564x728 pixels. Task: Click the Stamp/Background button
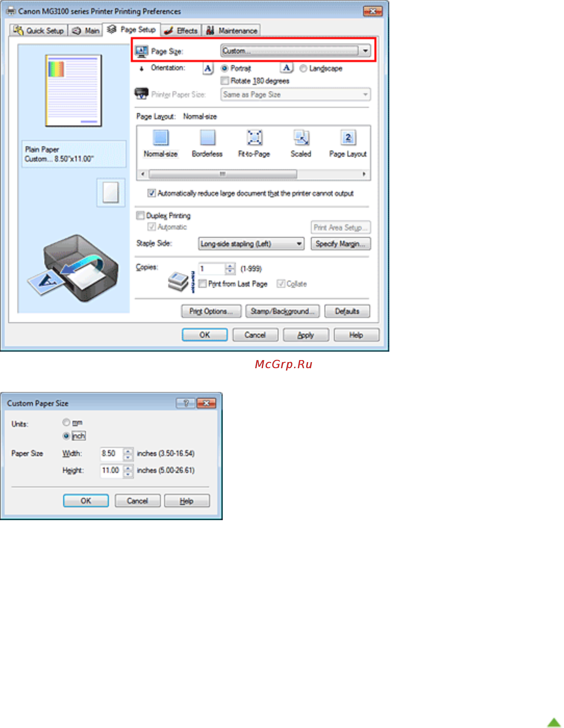(282, 311)
